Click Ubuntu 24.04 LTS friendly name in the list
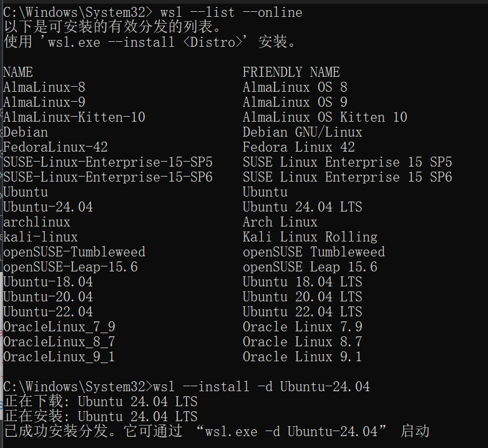This screenshot has height=448, width=488. [302, 207]
